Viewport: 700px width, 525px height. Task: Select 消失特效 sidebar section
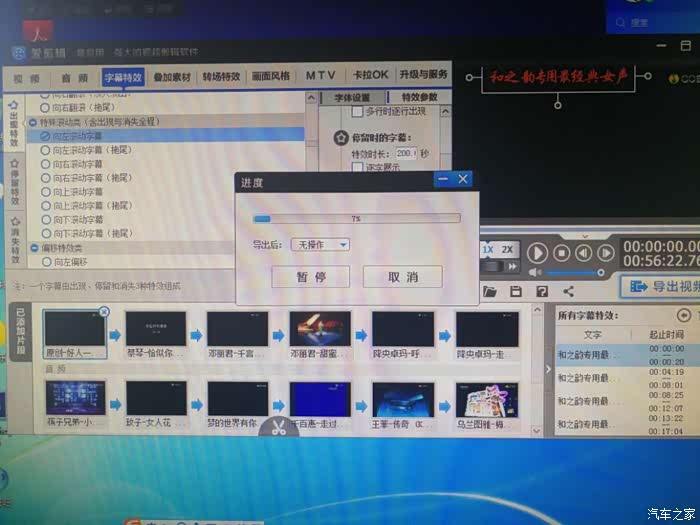click(x=16, y=241)
